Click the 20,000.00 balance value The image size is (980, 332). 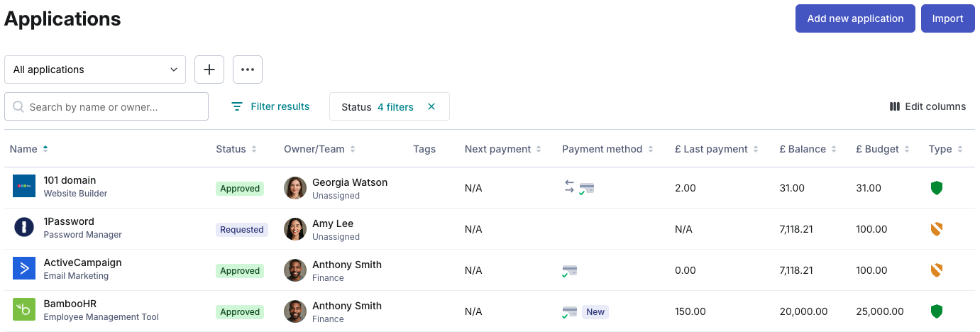(x=803, y=311)
